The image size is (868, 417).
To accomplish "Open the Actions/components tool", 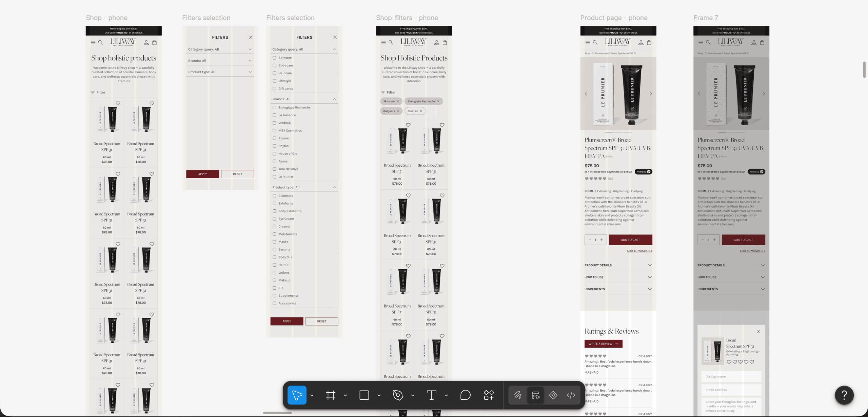I will tap(489, 395).
